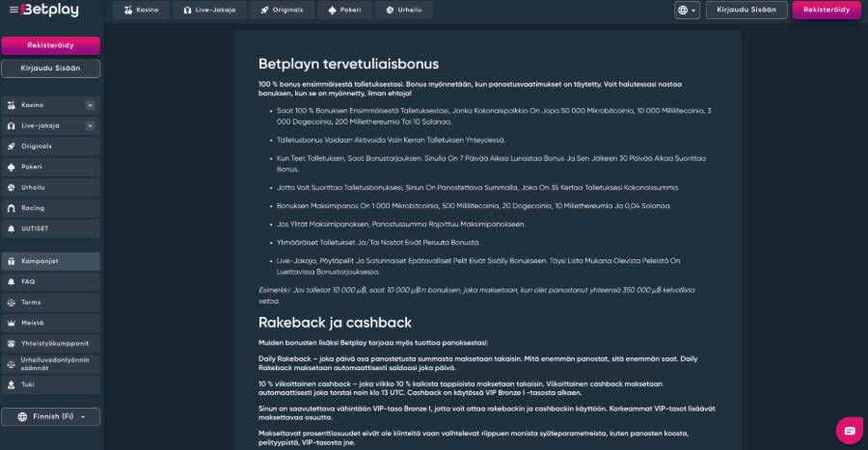Click the Daily Rakeback paragraph
The image size is (868, 450).
(x=477, y=363)
